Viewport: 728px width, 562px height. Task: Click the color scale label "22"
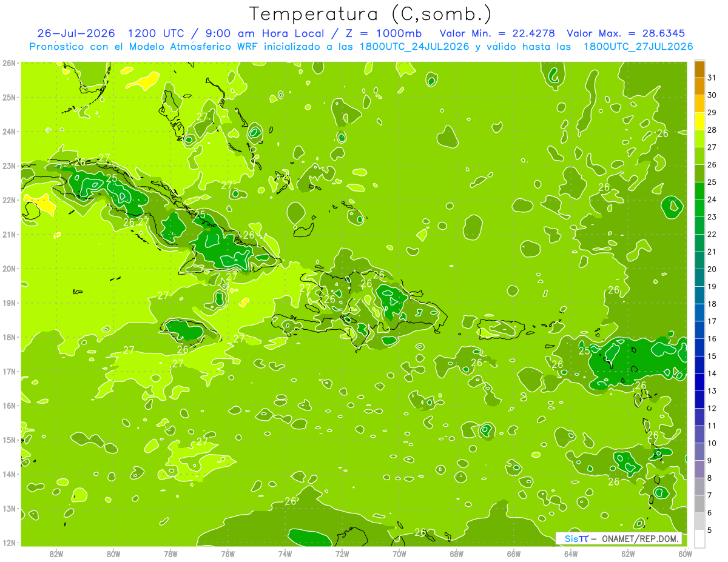click(712, 235)
